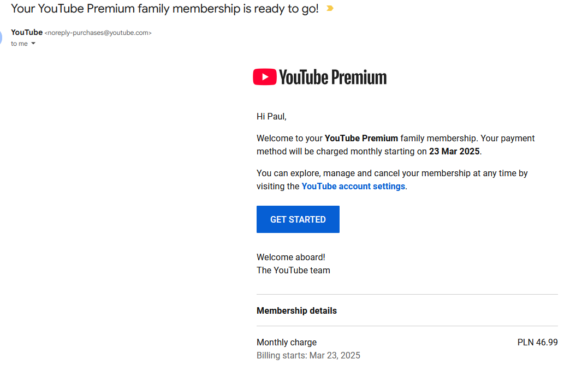
Task: Click the red YouTube play logo icon
Action: (x=265, y=77)
